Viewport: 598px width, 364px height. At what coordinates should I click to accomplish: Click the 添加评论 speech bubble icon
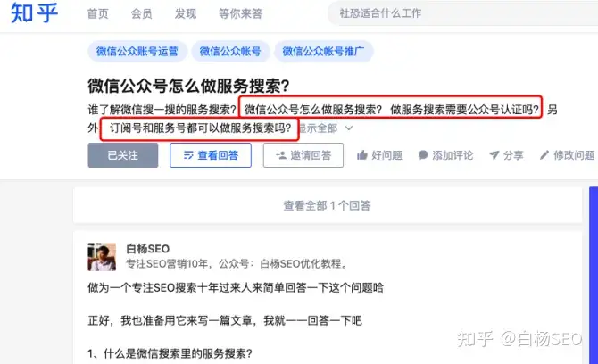[423, 155]
